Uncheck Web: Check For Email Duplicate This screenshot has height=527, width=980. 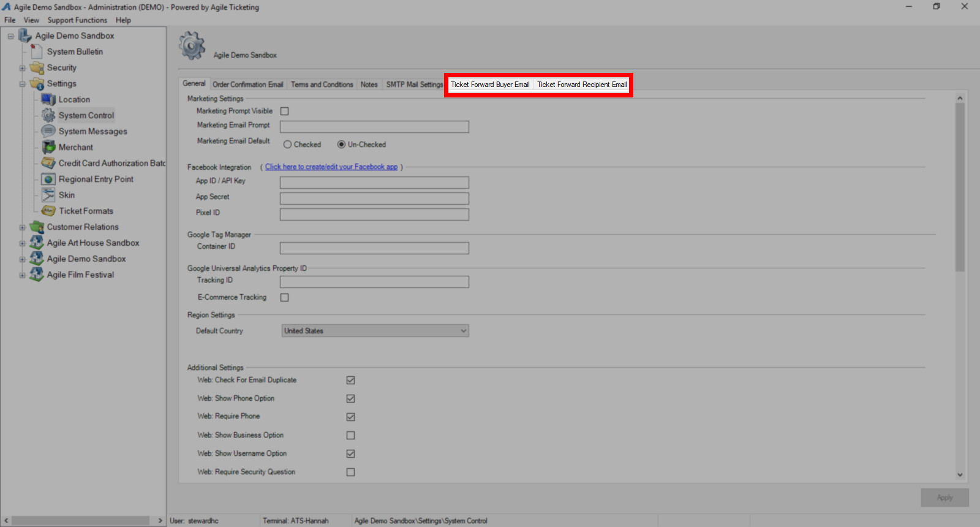point(350,380)
